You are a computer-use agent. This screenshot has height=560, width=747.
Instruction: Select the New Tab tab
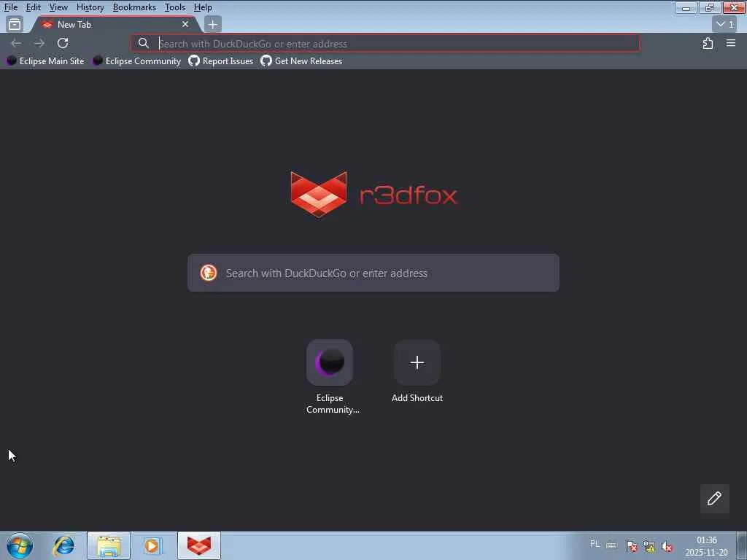point(115,24)
